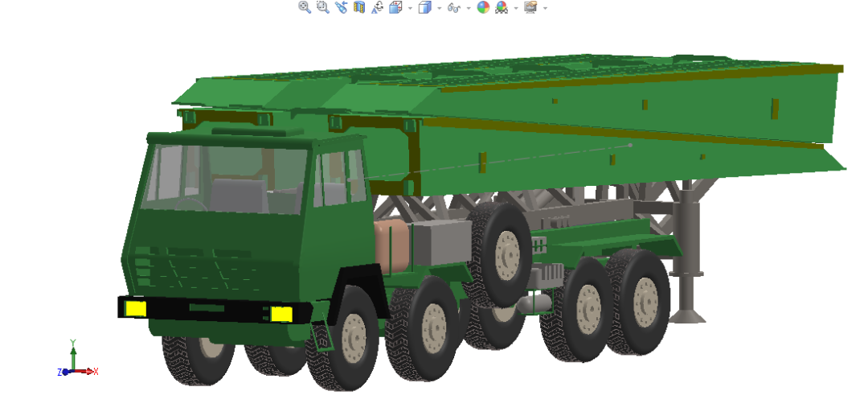Activate the Section View tool
The height and width of the screenshot is (420, 868).
[359, 7]
